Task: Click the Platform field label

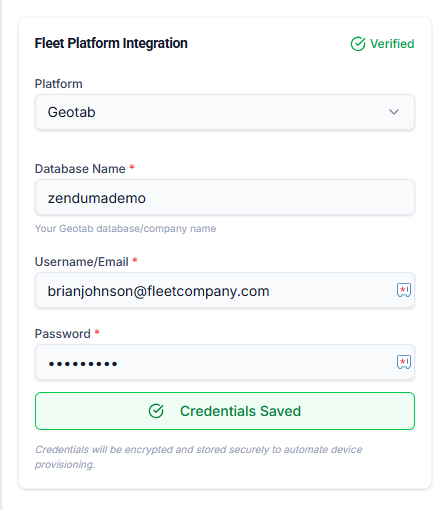Action: [x=59, y=84]
